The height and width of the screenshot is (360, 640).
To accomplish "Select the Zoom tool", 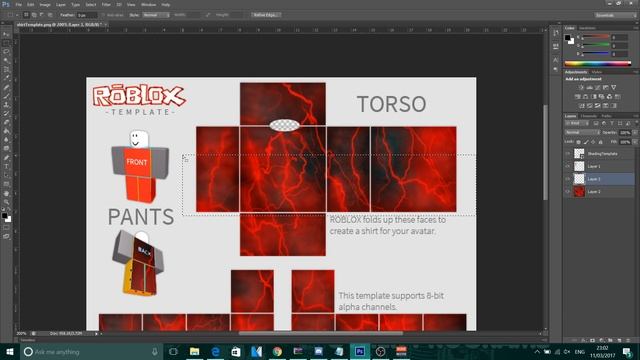I will coord(6,202).
